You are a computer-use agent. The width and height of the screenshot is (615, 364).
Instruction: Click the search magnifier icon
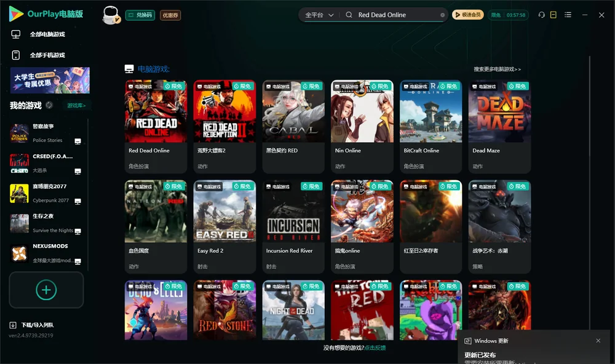pyautogui.click(x=349, y=15)
